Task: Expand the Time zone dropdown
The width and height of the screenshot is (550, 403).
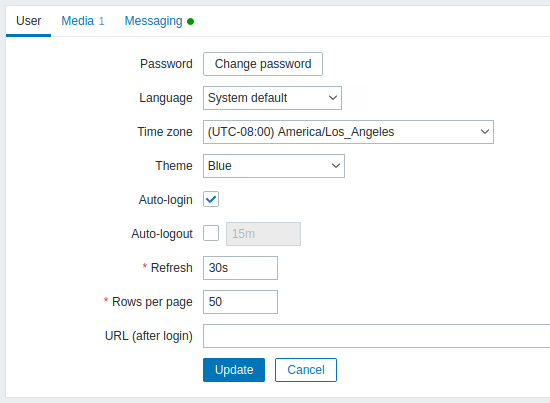Action: (x=348, y=132)
